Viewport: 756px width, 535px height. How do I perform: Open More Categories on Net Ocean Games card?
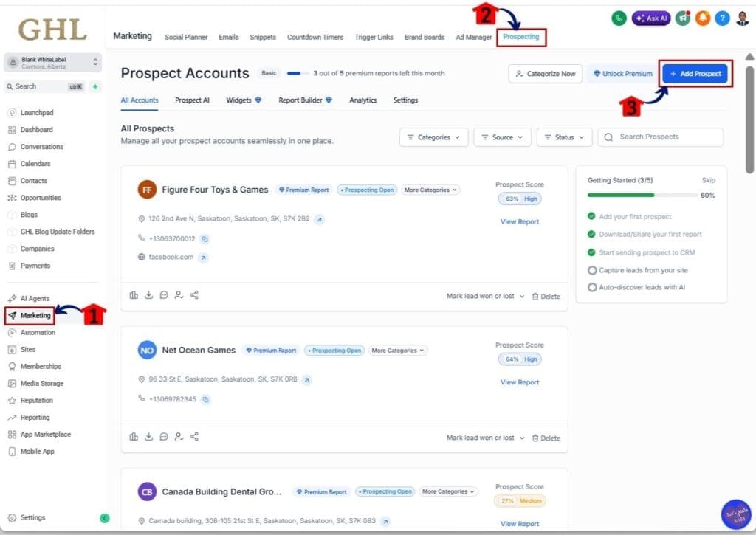[398, 350]
